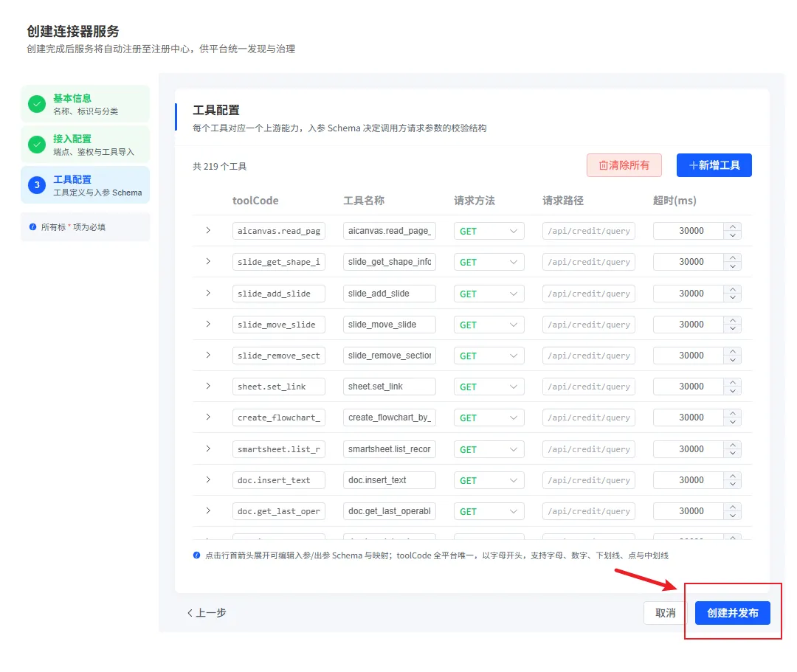Expand the slide_remove_sect row

click(x=208, y=355)
